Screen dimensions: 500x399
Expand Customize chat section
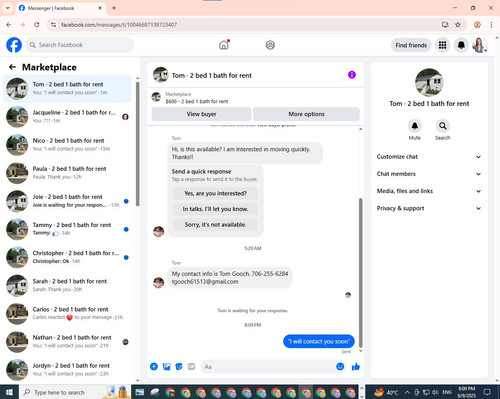pos(429,157)
